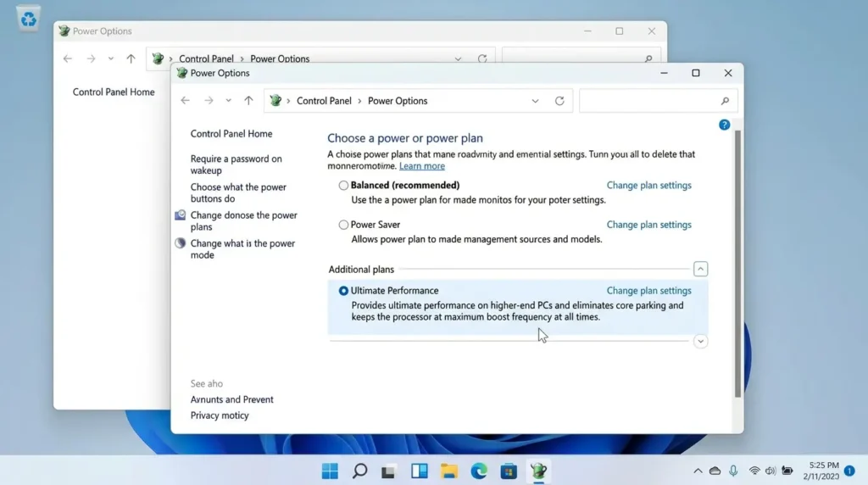Open Require a password on wakeup
This screenshot has height=485, width=868.
[236, 164]
